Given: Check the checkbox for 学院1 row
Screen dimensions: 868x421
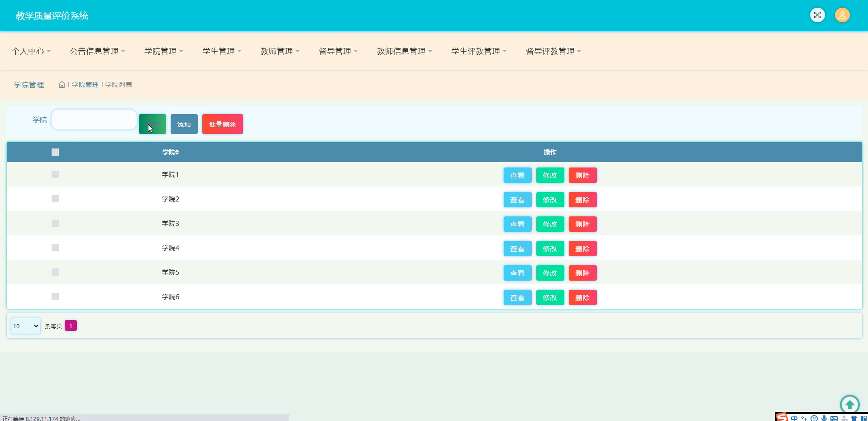Looking at the screenshot, I should point(55,174).
